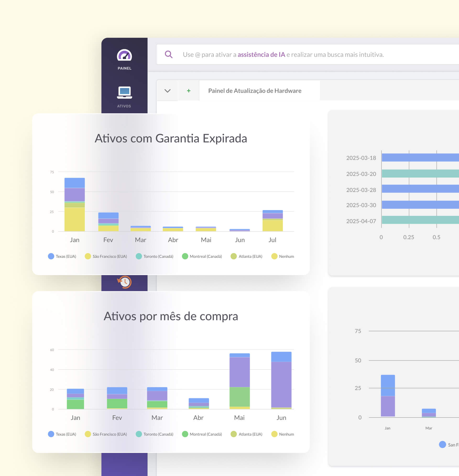
Task: Select the Jun bar in mês de compra chart
Action: click(281, 380)
